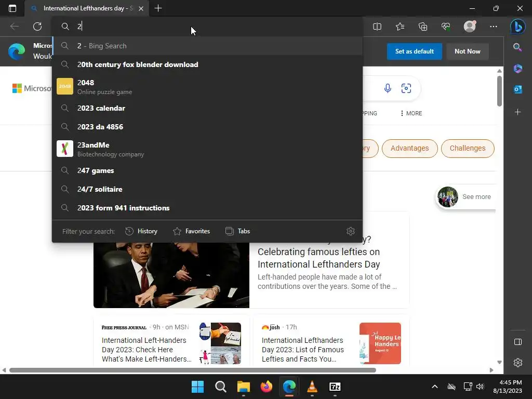Open Settings and more ellipsis menu
Viewport: 532px width, 399px height.
[x=494, y=26]
